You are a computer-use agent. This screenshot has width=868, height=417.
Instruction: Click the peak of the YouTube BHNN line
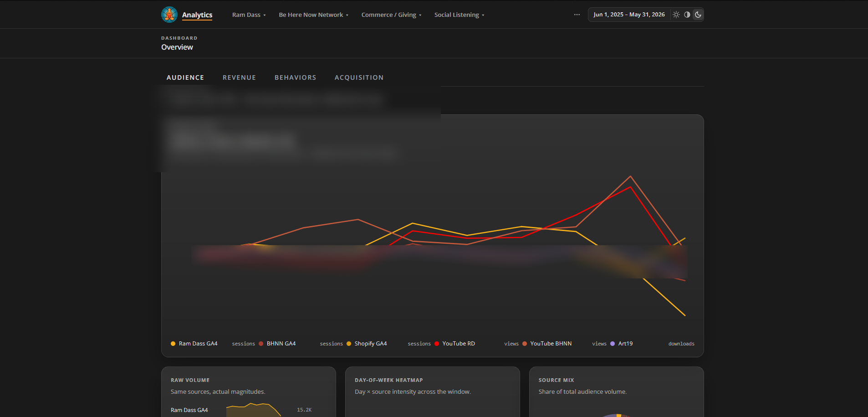[630, 176]
